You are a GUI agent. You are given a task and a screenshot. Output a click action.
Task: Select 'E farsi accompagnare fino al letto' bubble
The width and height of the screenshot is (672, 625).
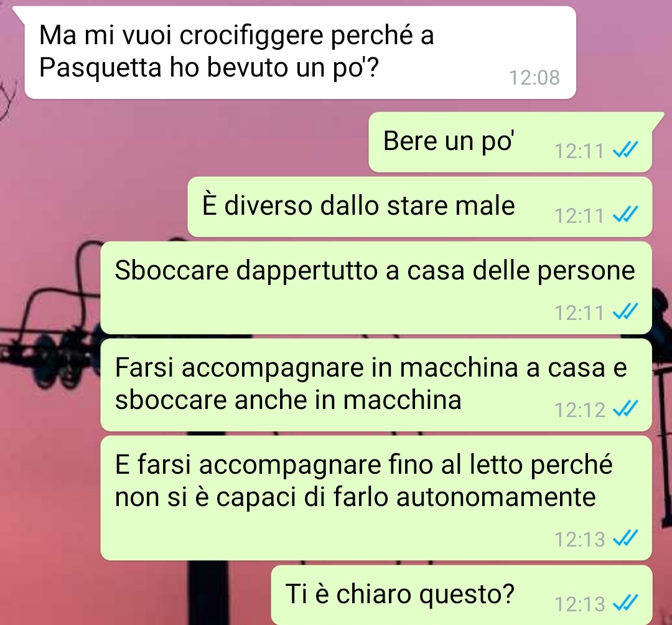pyautogui.click(x=376, y=497)
